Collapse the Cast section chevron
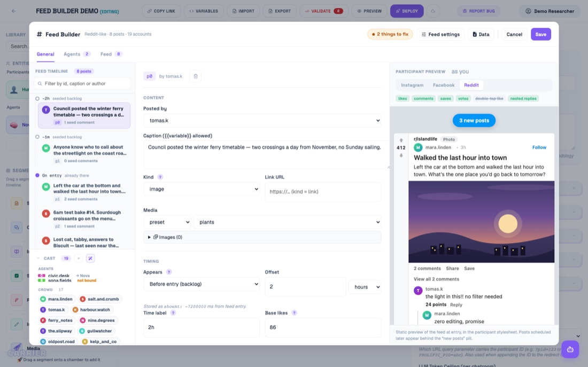 38,258
